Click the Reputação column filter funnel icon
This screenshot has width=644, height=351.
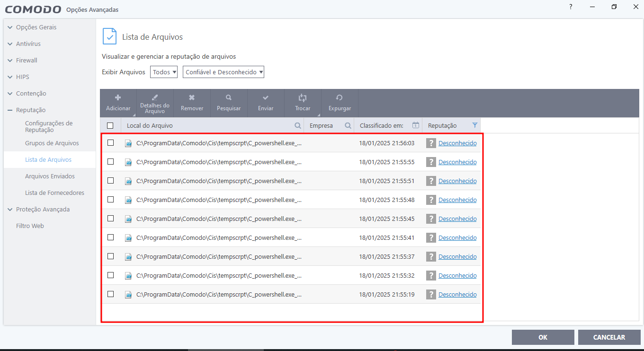(475, 125)
